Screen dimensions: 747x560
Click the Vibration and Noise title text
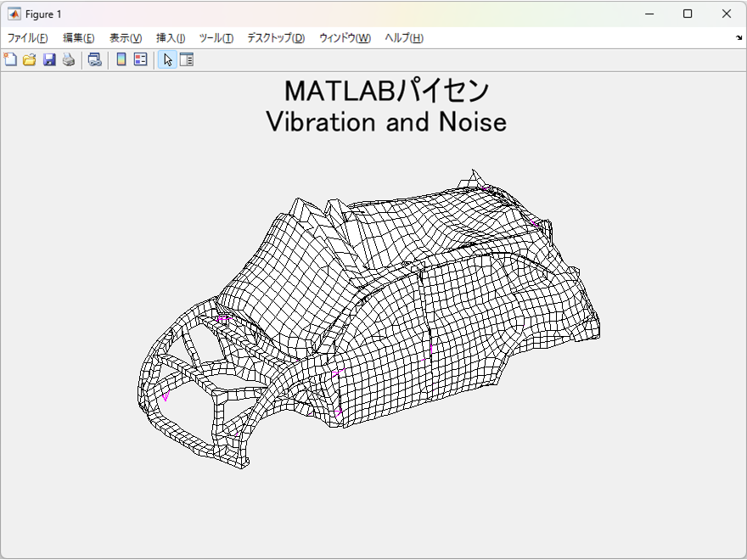point(386,122)
